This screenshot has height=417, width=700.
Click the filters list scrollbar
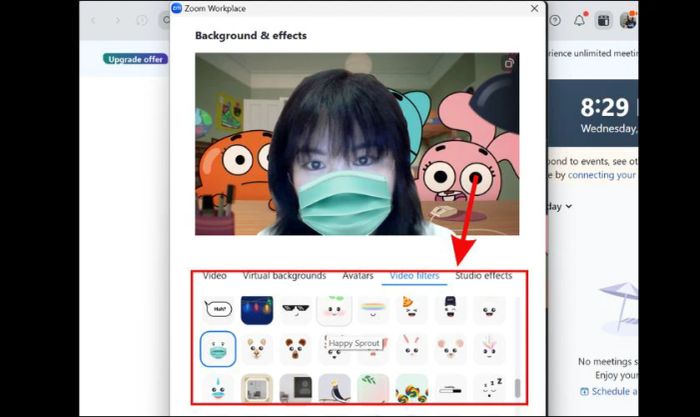[x=517, y=388]
